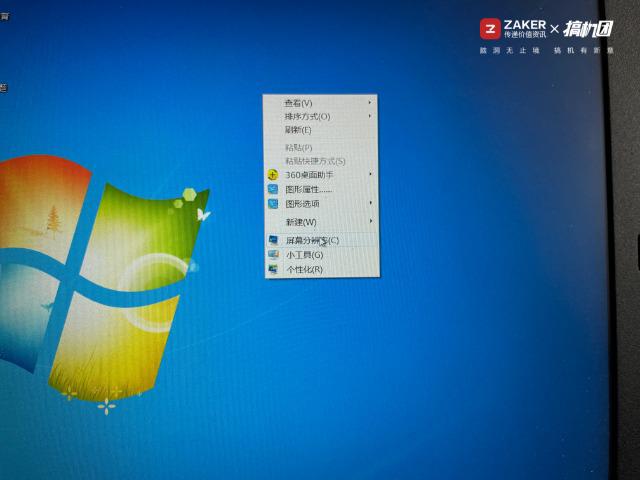The height and width of the screenshot is (480, 640).
Task: Expand the submenu arrow for 360桌面助手
Action: pos(370,174)
